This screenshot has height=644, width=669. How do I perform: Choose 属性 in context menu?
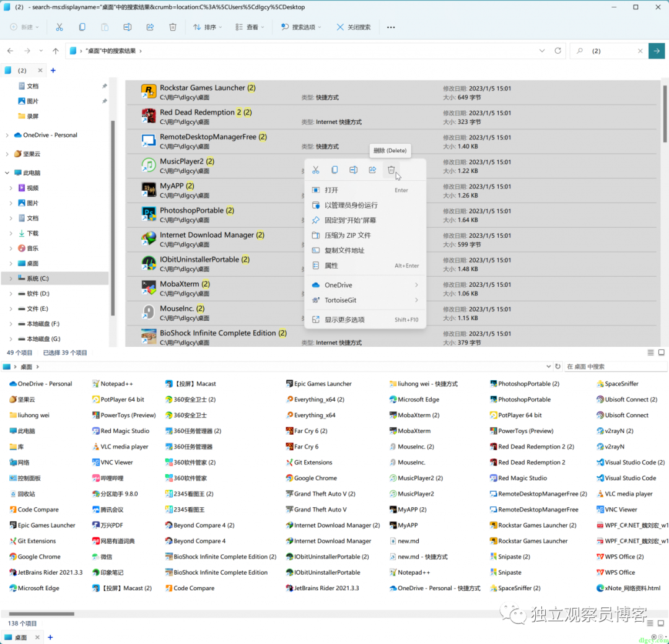pos(365,266)
